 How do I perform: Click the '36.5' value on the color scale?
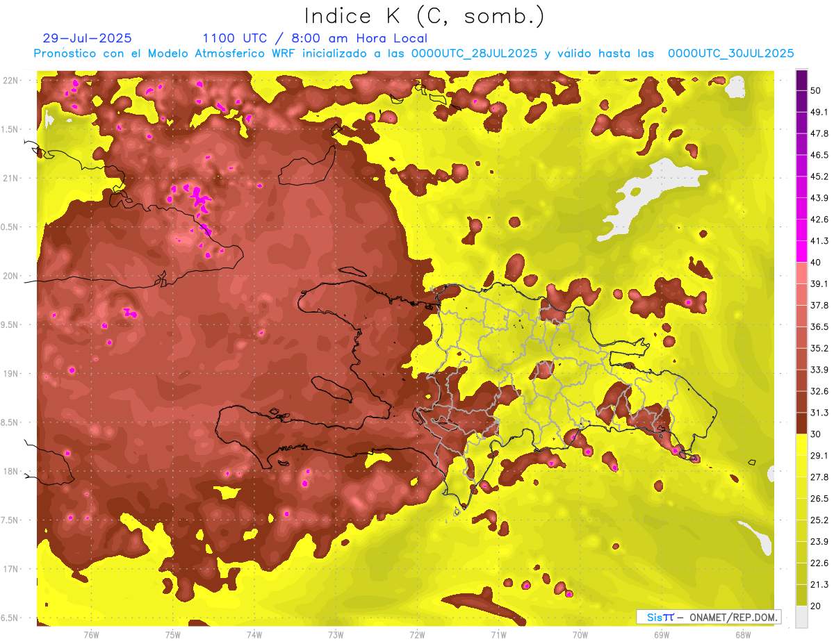819,327
